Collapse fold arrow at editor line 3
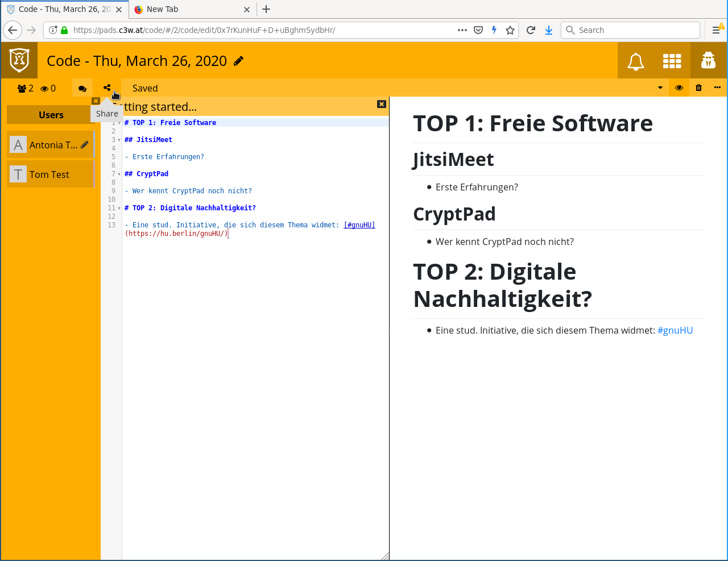This screenshot has height=561, width=728. click(119, 140)
